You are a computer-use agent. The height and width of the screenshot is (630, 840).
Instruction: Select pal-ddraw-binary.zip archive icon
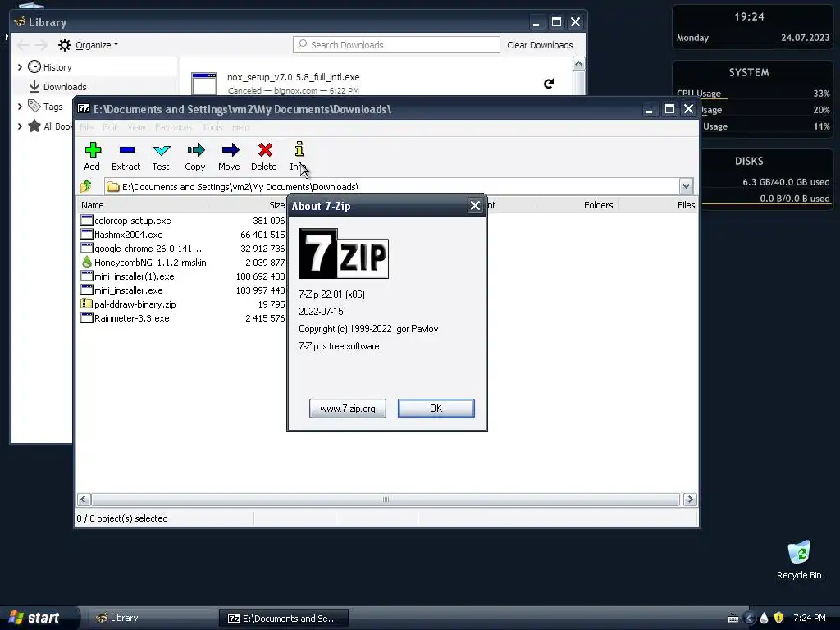click(87, 304)
